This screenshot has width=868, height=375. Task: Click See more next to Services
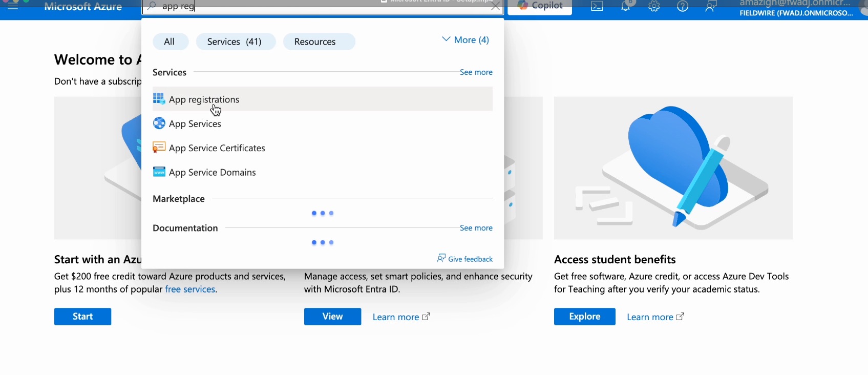pyautogui.click(x=476, y=72)
